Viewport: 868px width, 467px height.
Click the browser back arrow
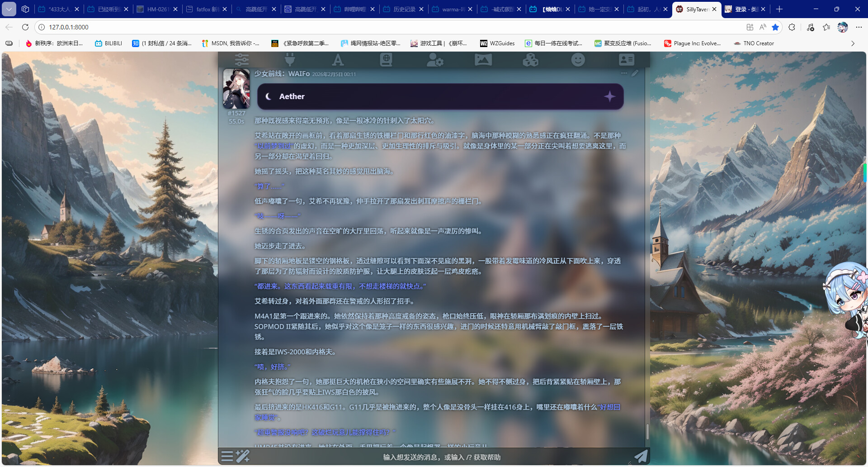pyautogui.click(x=9, y=27)
